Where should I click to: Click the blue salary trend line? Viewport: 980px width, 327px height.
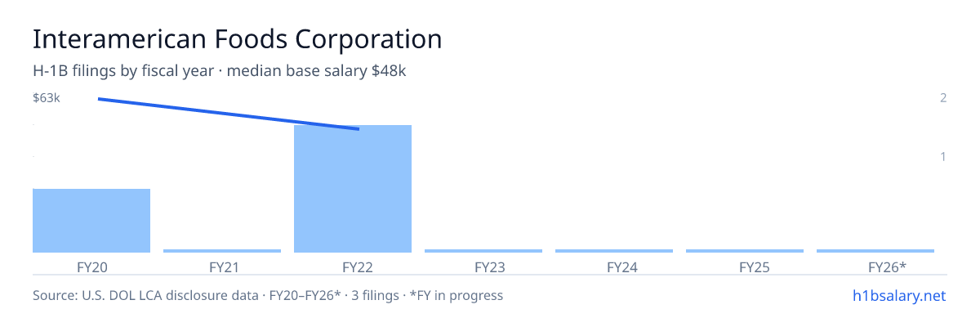pyautogui.click(x=229, y=114)
